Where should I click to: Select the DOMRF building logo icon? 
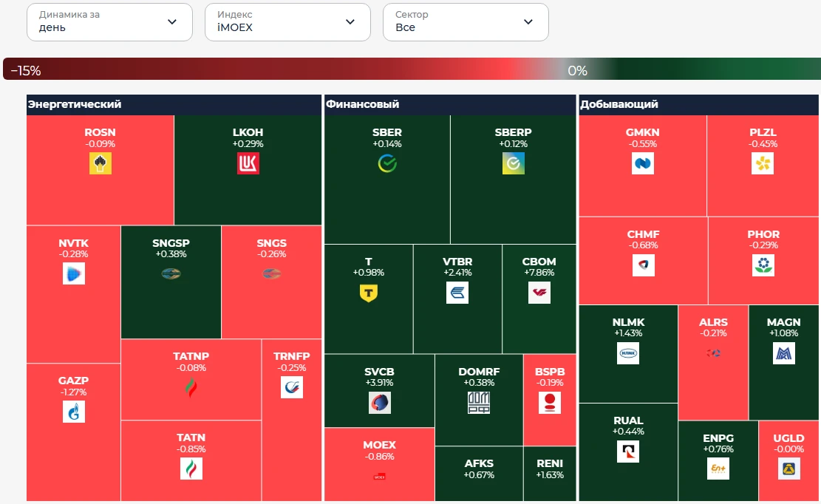(479, 403)
